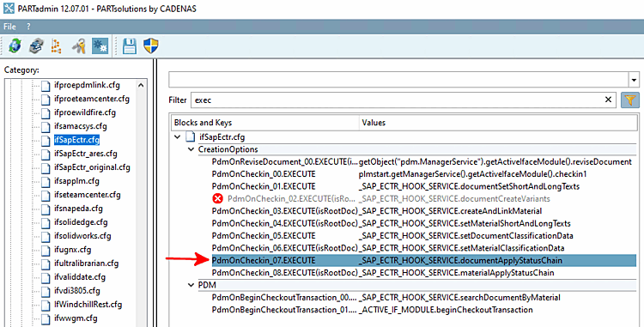Screen dimensions: 644x327
Task: Click into the Filter input field
Action: (x=398, y=100)
